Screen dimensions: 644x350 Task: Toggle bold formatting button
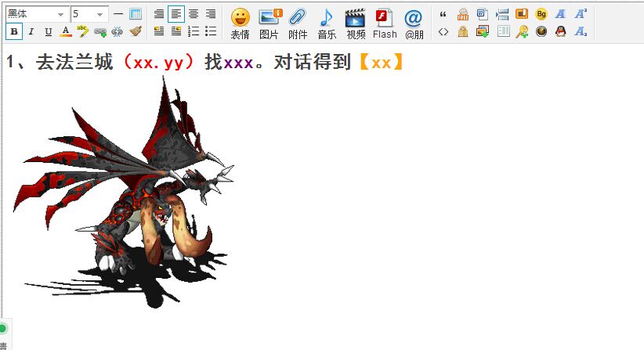[14, 32]
